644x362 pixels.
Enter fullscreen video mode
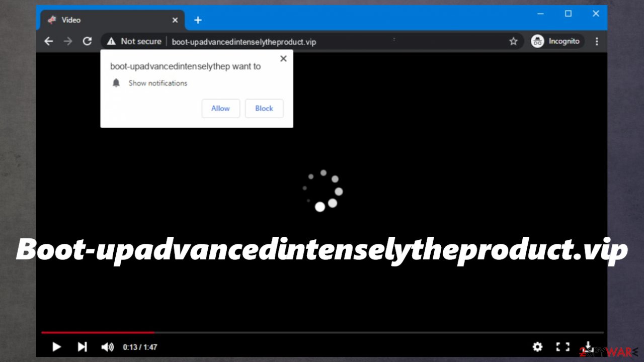(562, 346)
